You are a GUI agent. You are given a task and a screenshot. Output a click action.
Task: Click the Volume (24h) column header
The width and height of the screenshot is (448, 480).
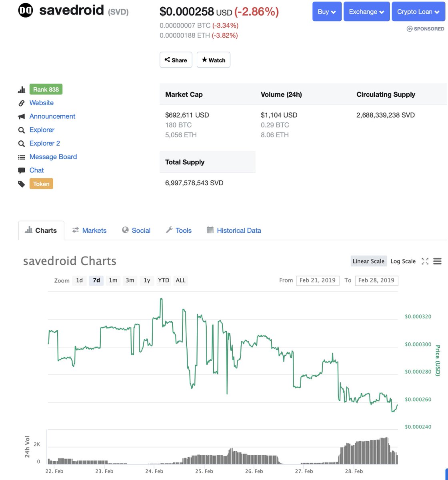click(x=281, y=94)
